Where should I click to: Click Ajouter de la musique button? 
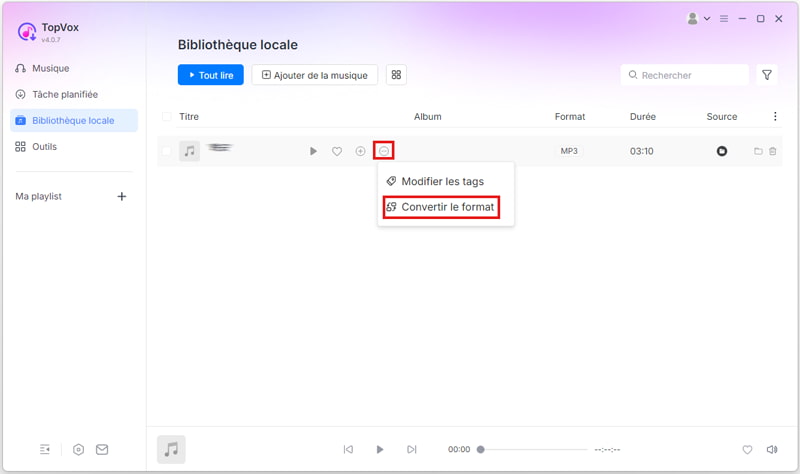(x=315, y=75)
